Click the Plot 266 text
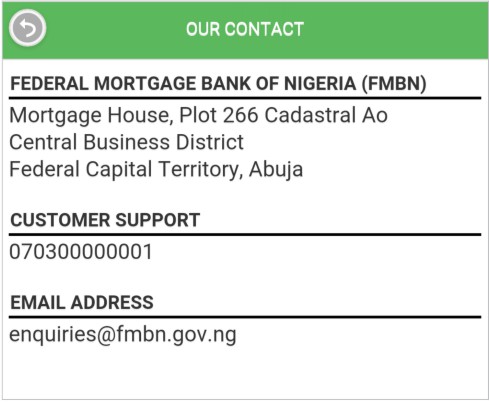The width and height of the screenshot is (489, 402). 219,115
